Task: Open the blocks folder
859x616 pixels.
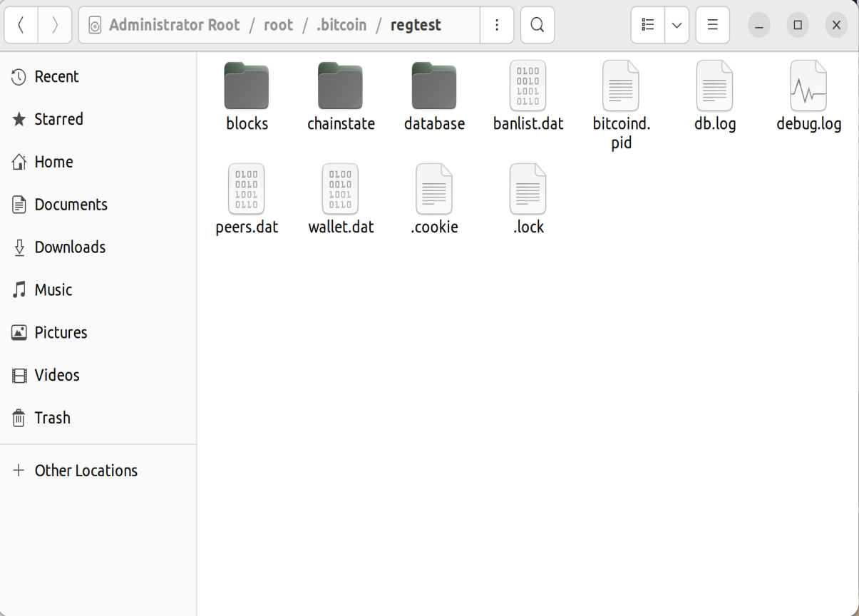Action: (x=247, y=87)
